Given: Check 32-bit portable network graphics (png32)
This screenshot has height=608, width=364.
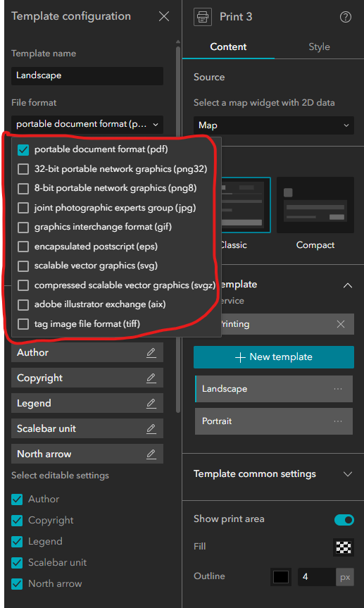Looking at the screenshot, I should (23, 169).
